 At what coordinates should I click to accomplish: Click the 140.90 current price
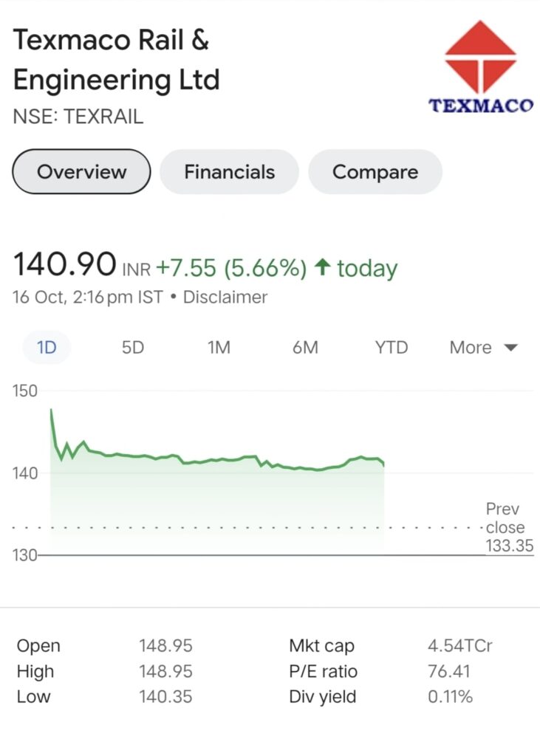(x=65, y=264)
